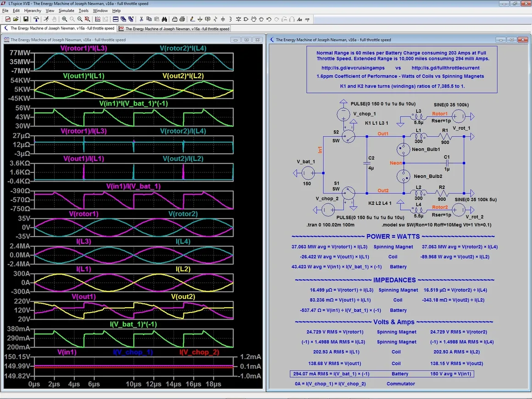Select the Inductor component tool
This screenshot has width=532, height=399.
(x=230, y=19)
